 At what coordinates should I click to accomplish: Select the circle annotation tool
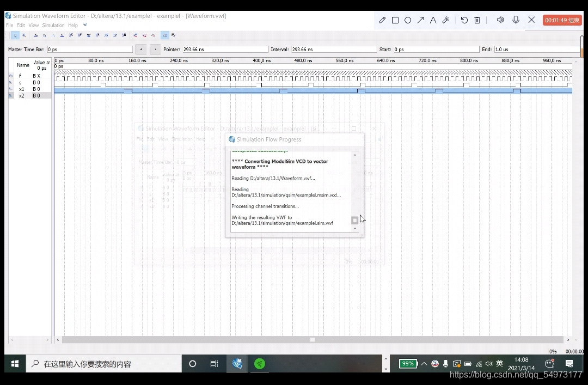(408, 20)
